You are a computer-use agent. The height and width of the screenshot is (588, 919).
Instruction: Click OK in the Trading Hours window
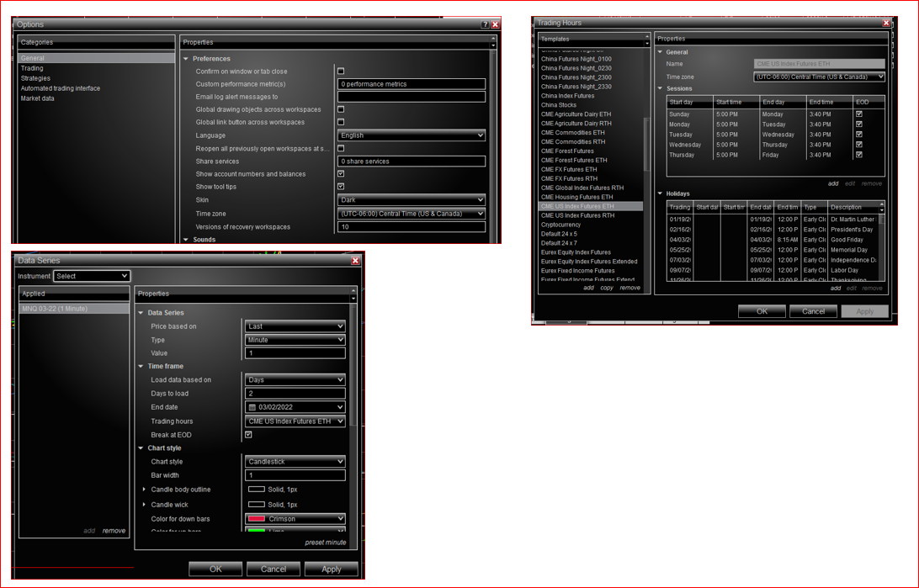762,311
